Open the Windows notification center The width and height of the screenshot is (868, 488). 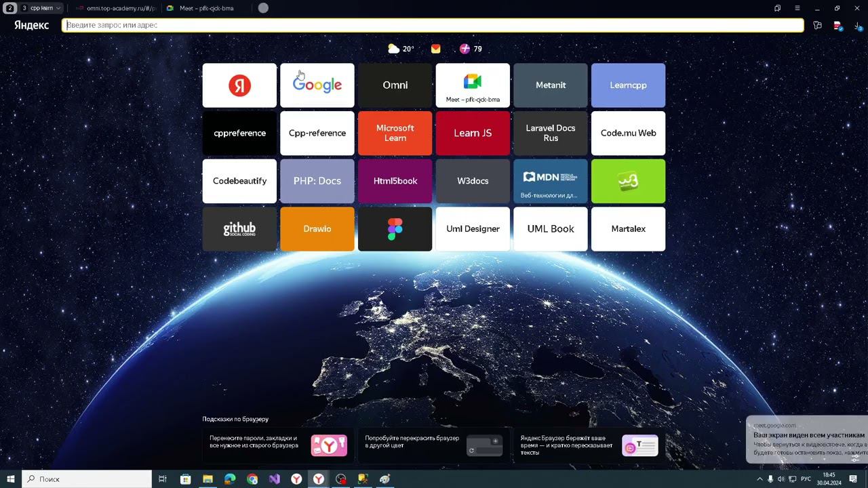pyautogui.click(x=854, y=479)
